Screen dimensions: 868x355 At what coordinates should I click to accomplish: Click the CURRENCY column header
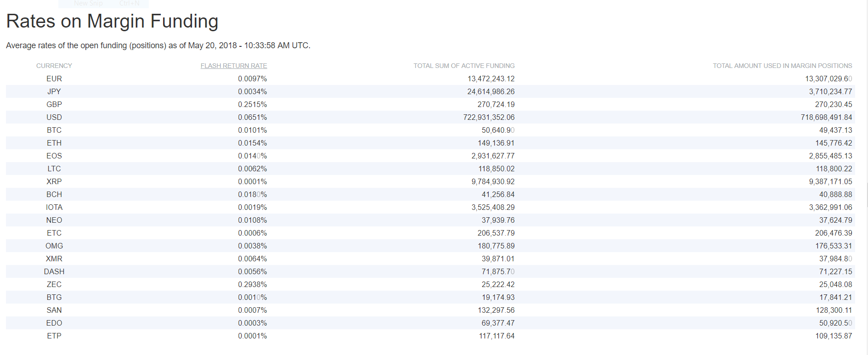(x=54, y=66)
